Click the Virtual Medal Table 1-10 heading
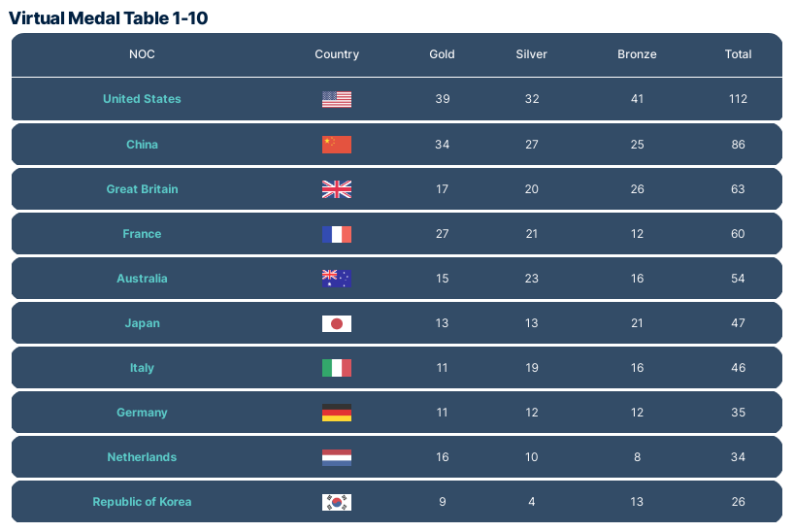 (108, 17)
